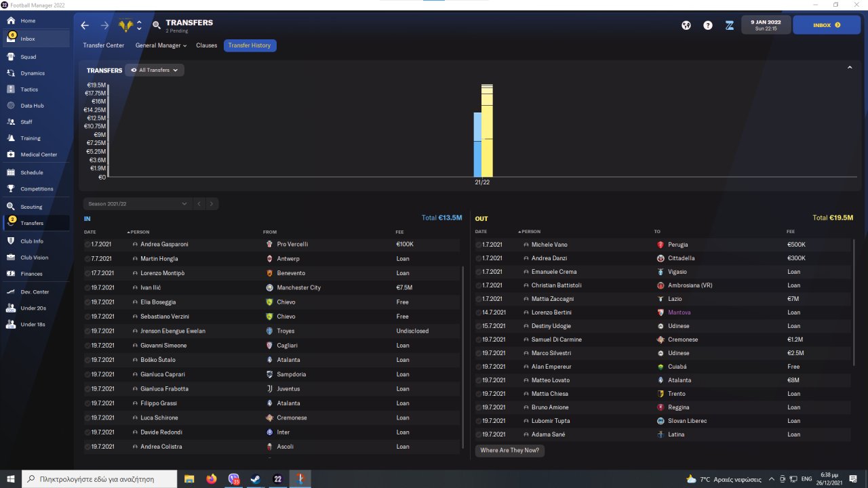This screenshot has width=868, height=488.
Task: Open Firefox from the taskbar
Action: [x=212, y=479]
